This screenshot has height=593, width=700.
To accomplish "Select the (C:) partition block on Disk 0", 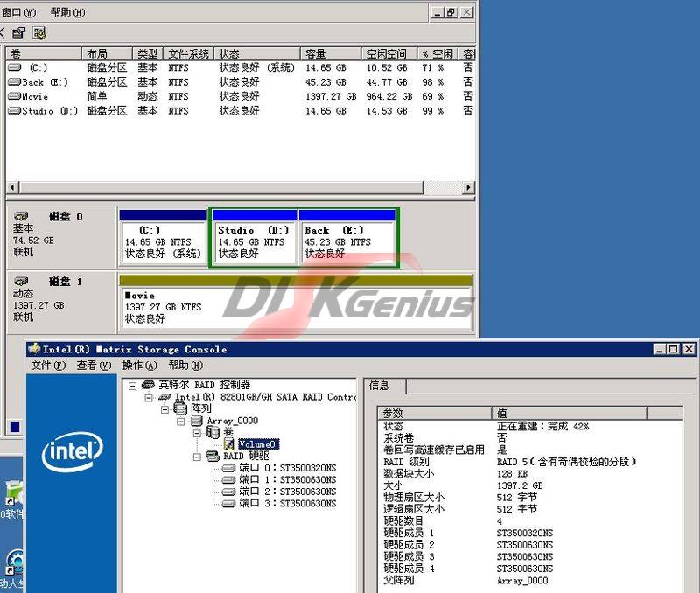I will click(x=164, y=238).
